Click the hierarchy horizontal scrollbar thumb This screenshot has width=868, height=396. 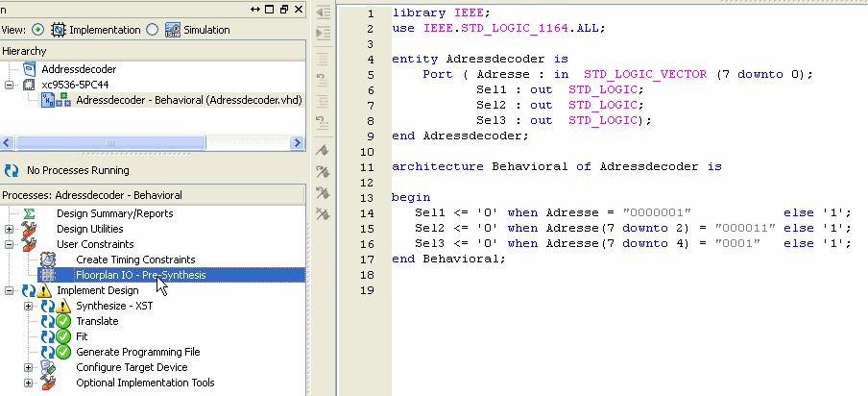click(x=110, y=143)
